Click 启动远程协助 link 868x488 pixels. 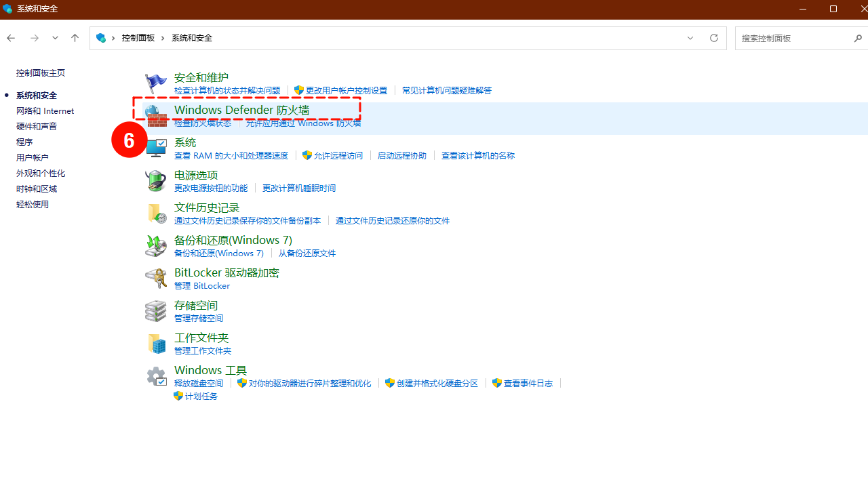402,155
